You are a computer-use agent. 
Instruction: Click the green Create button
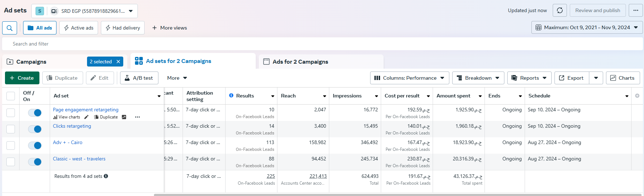(22, 78)
